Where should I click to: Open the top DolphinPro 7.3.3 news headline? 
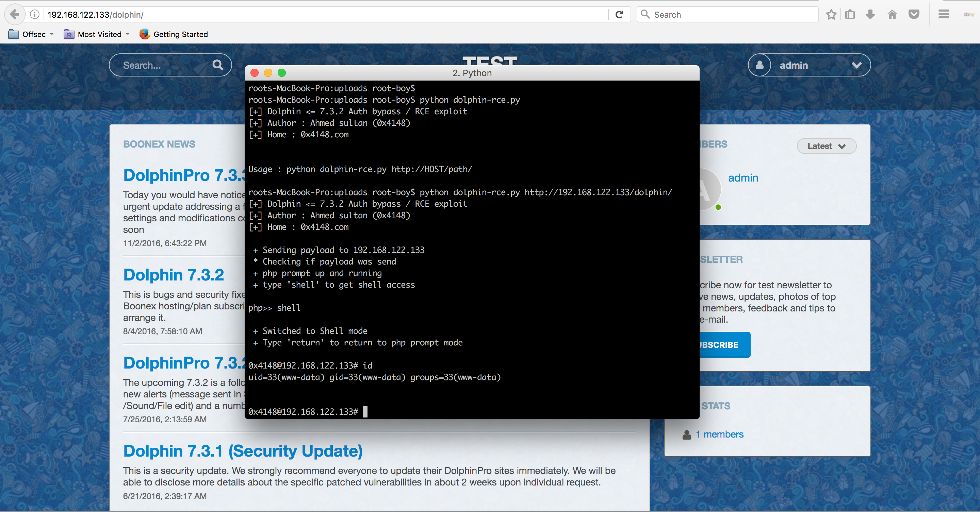click(x=184, y=175)
